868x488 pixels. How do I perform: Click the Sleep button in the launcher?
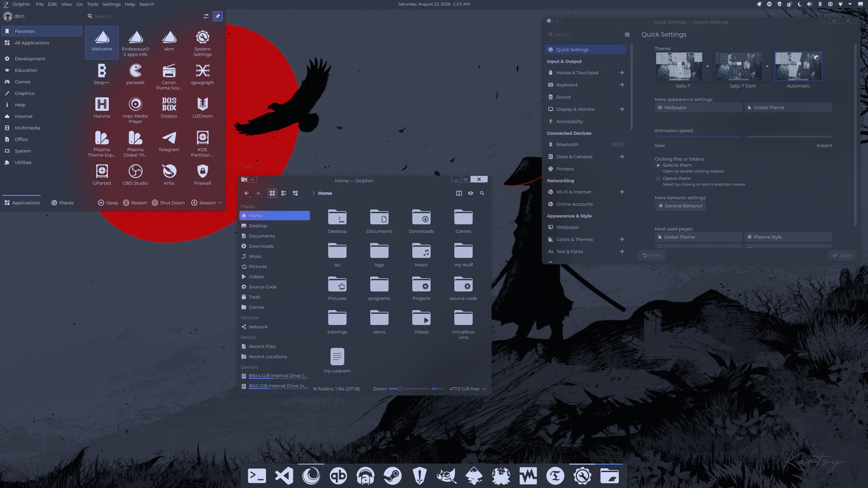tap(108, 203)
